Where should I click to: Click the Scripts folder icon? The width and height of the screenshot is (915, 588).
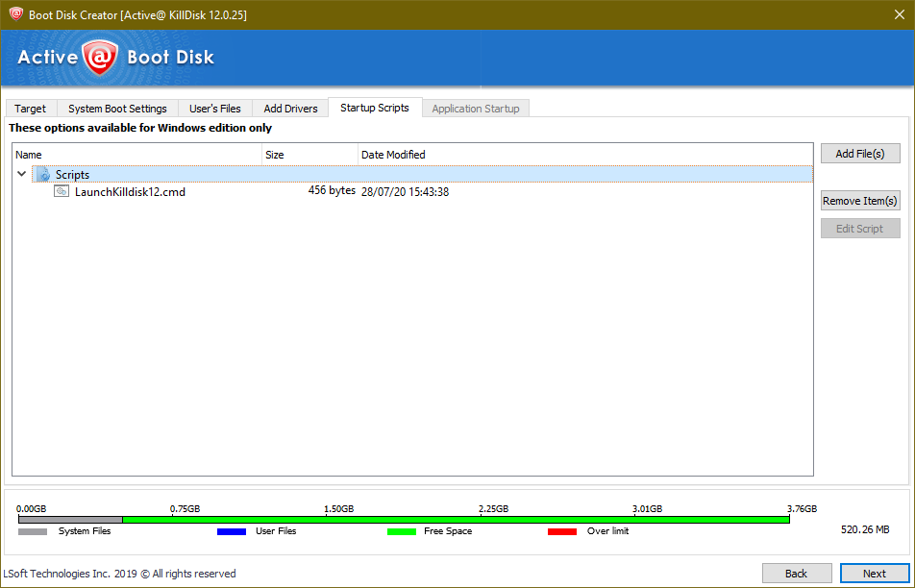(43, 174)
